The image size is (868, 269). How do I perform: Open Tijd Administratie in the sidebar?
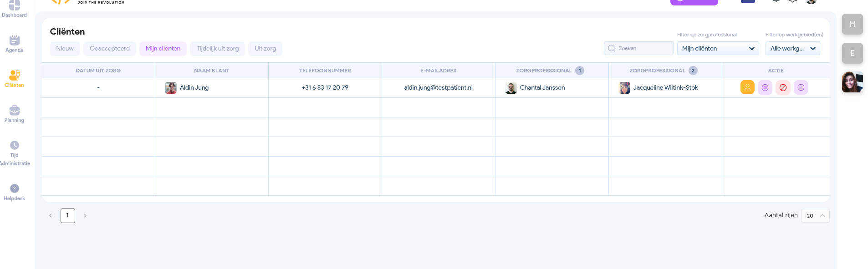pos(14,153)
